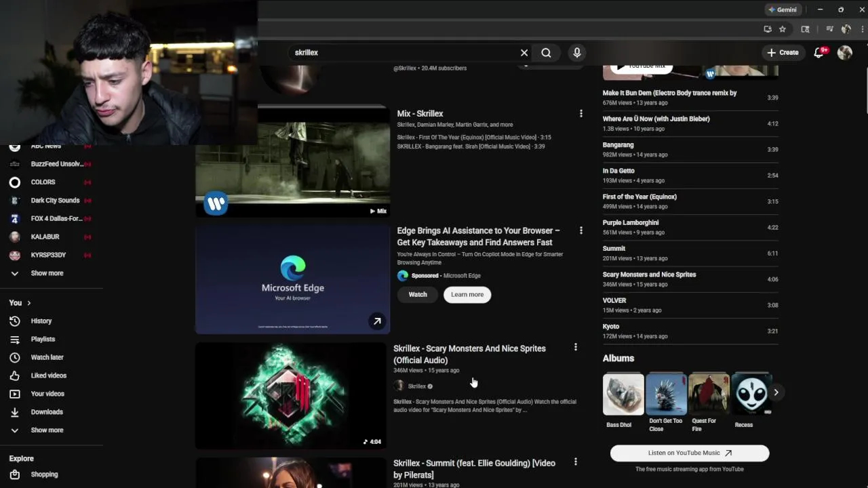This screenshot has width=868, height=488.
Task: Expand subscriptions with upper Show more
Action: 47,273
